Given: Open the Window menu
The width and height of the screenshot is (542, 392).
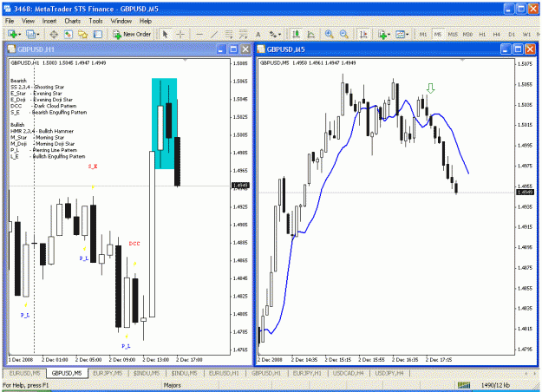Looking at the screenshot, I should (x=121, y=21).
